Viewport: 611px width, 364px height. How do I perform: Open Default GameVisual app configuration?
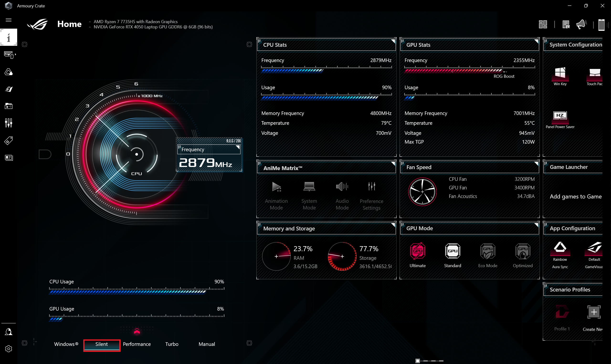click(x=594, y=255)
